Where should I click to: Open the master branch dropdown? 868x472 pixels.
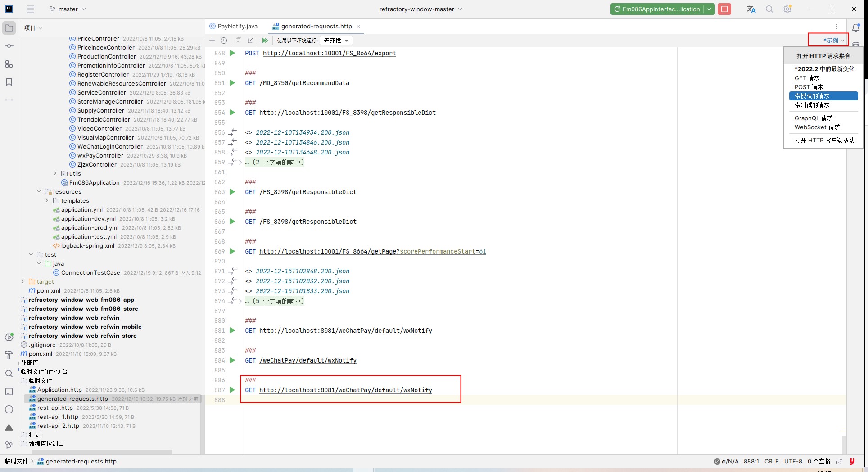click(x=68, y=9)
